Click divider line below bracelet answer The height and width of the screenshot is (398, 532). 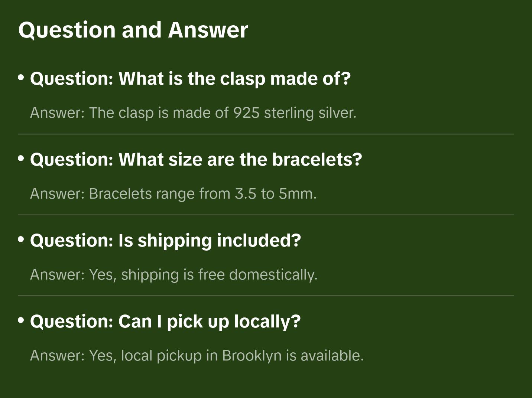tap(266, 215)
